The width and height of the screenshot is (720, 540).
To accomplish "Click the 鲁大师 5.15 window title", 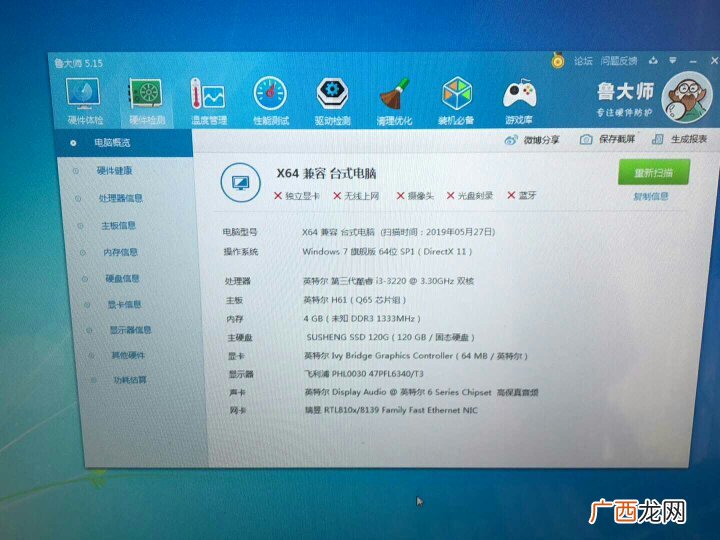I will (79, 63).
